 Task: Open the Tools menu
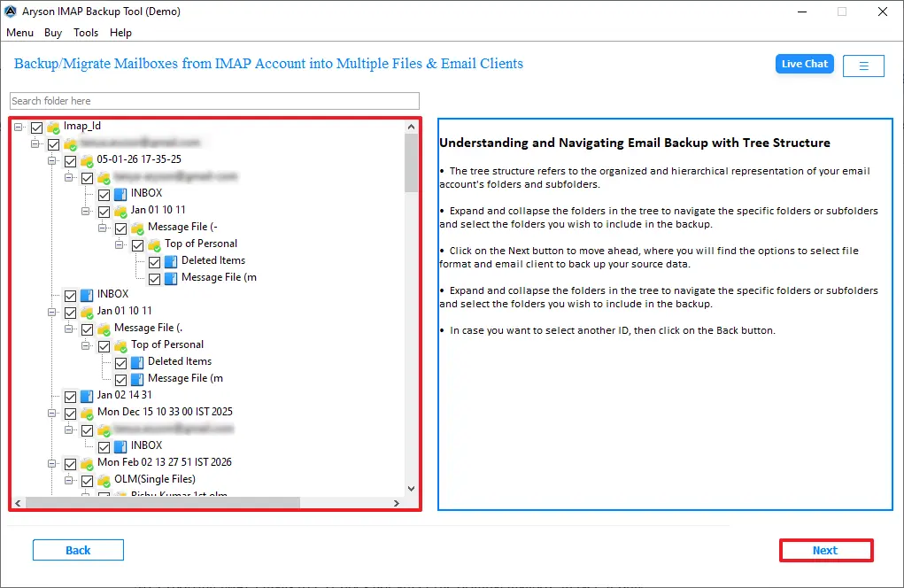tap(85, 33)
